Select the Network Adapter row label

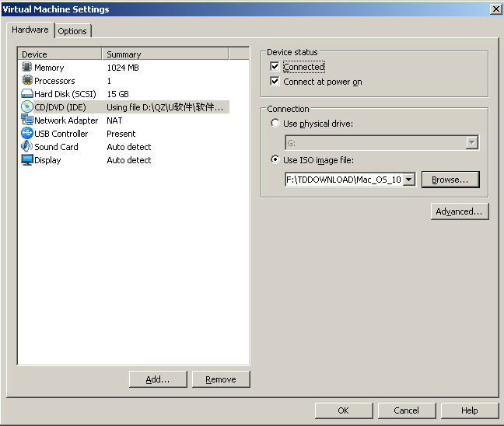(x=66, y=120)
